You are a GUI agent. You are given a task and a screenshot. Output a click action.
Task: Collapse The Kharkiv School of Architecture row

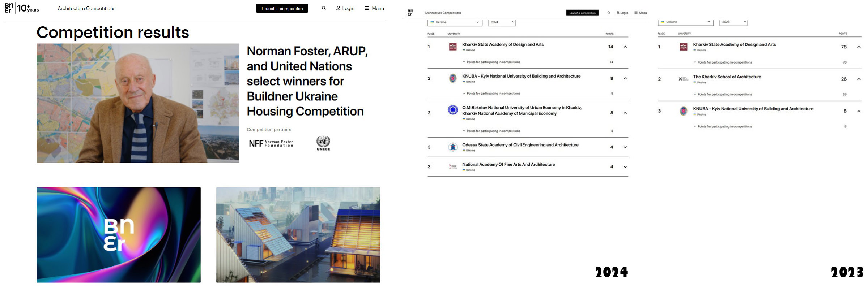(859, 79)
